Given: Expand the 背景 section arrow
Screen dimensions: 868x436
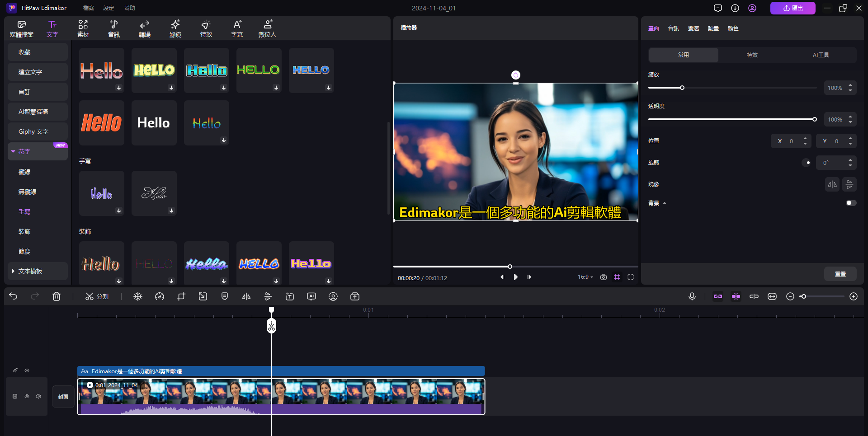Looking at the screenshot, I should pyautogui.click(x=665, y=203).
